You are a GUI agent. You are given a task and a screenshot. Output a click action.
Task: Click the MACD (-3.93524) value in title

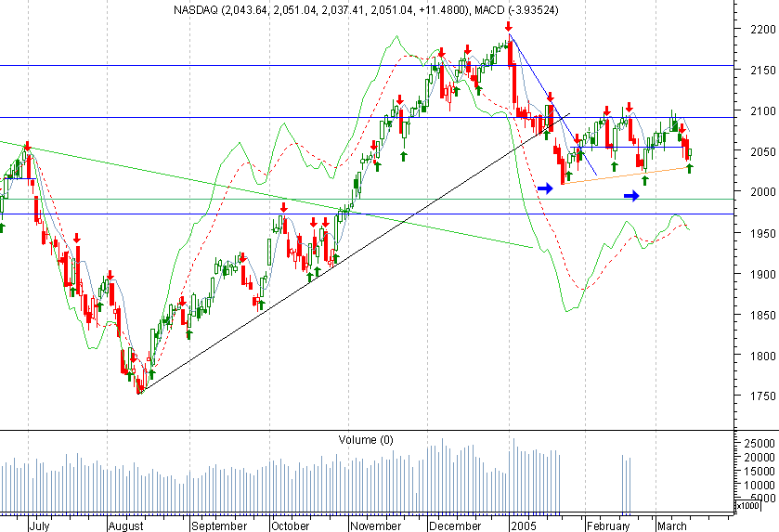516,10
